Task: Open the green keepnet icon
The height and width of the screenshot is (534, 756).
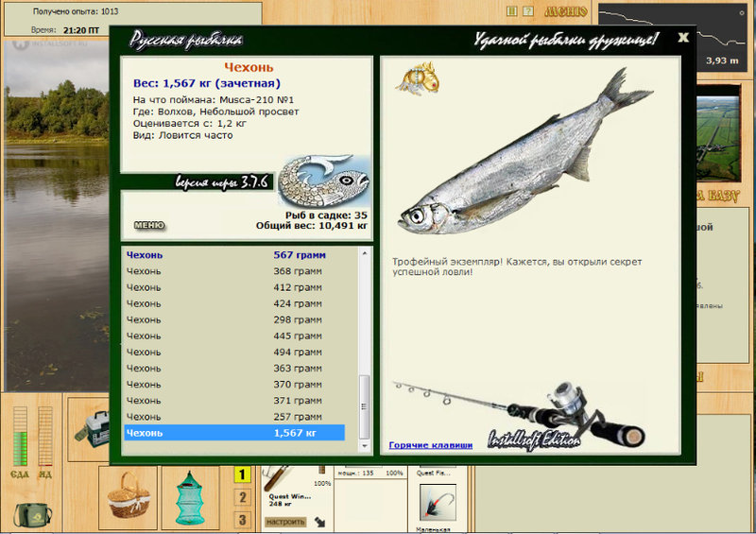Action: (x=190, y=498)
